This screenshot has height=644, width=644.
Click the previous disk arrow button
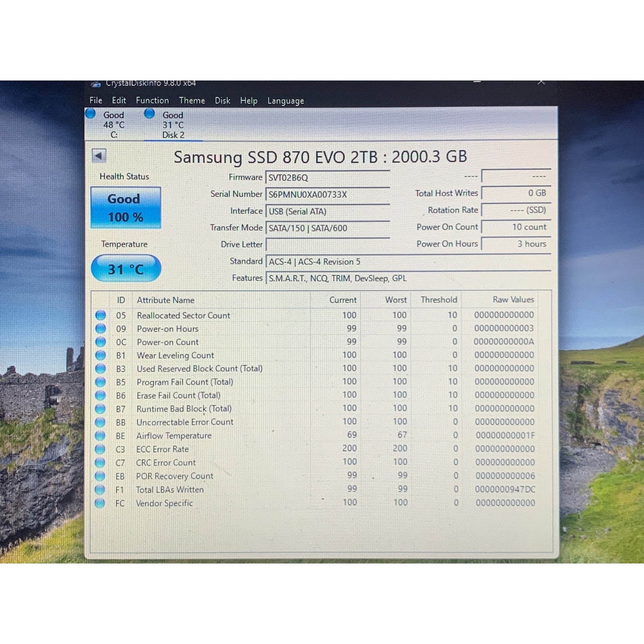click(x=99, y=156)
